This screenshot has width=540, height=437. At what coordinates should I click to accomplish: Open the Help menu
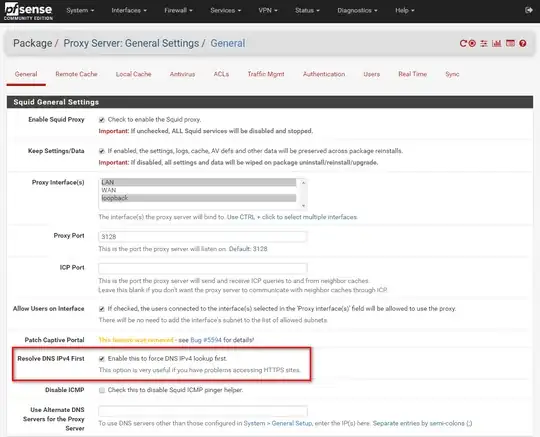pos(405,10)
